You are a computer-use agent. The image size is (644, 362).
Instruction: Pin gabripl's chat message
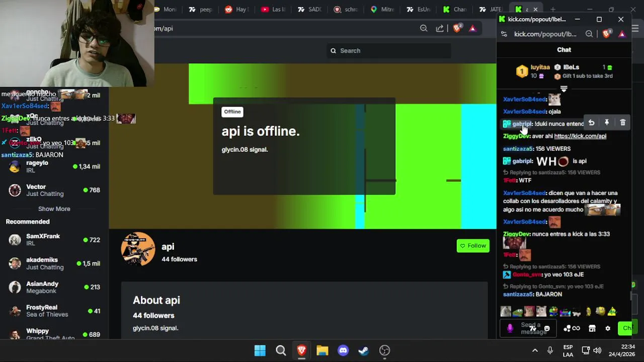pos(607,123)
